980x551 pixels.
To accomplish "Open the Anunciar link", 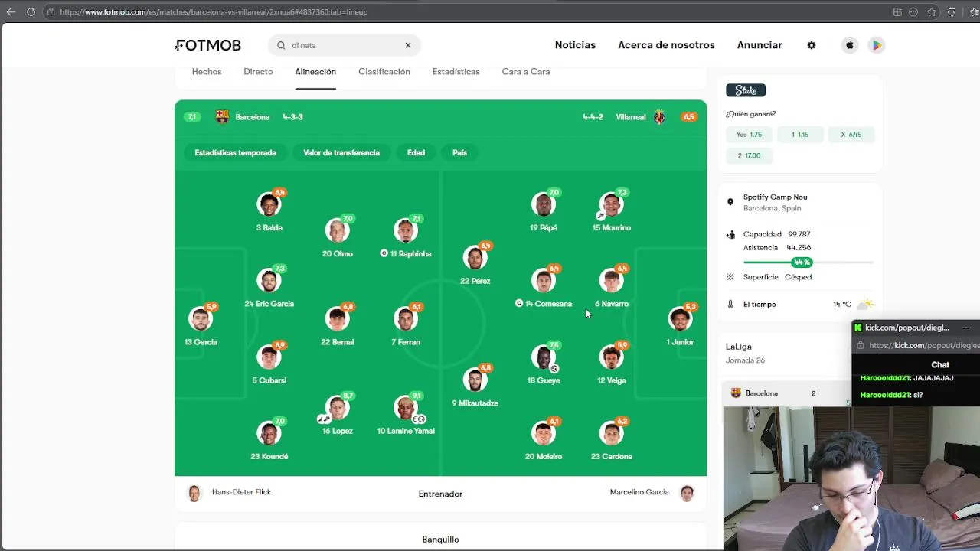I will coord(759,45).
